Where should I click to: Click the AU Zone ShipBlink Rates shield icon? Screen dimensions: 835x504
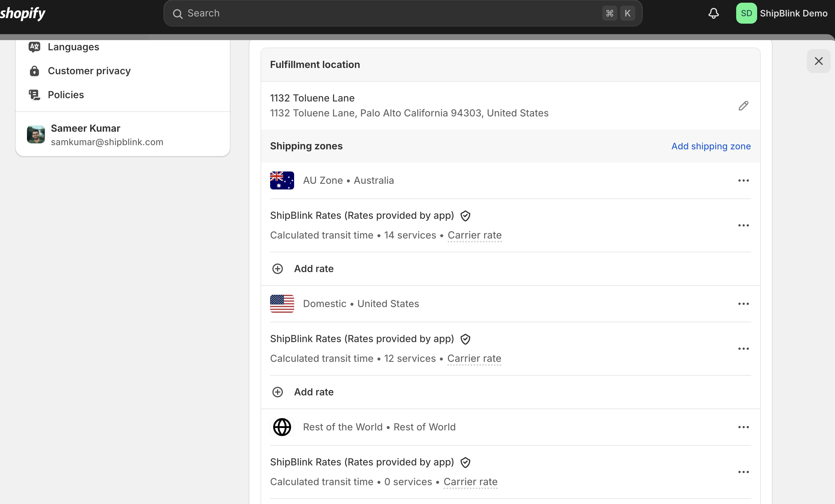pyautogui.click(x=465, y=216)
